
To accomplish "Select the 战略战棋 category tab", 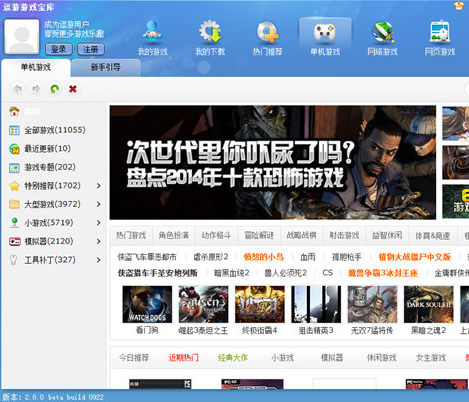I will pos(302,236).
